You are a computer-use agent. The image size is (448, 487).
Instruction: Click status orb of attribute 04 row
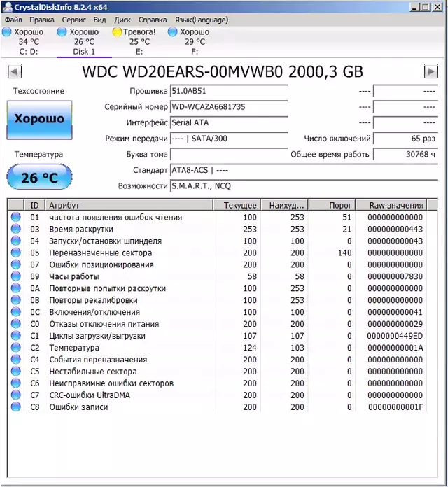click(16, 241)
